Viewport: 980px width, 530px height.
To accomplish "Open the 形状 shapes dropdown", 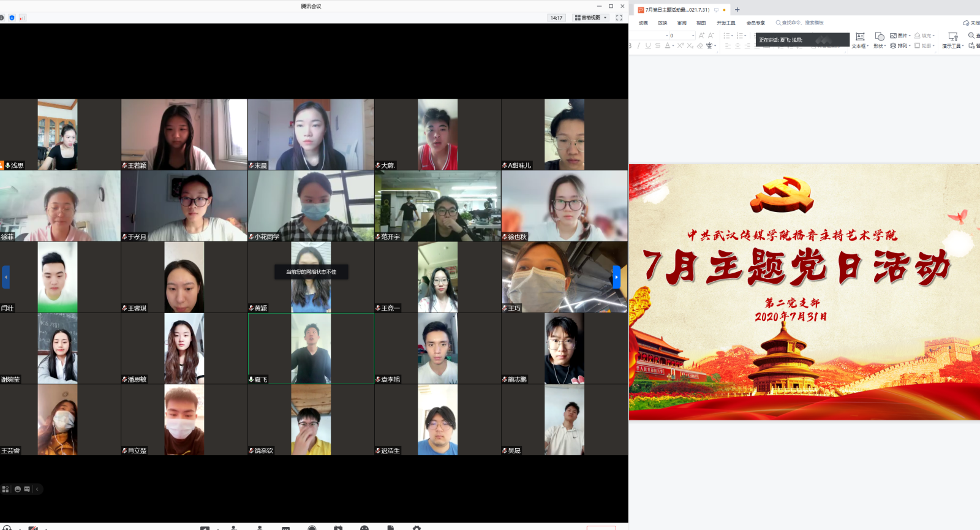I will 880,40.
